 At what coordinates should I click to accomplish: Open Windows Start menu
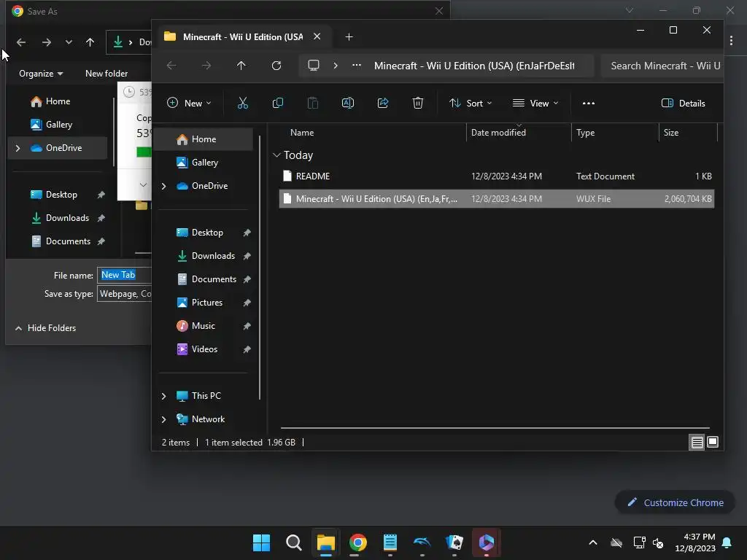[x=261, y=542]
